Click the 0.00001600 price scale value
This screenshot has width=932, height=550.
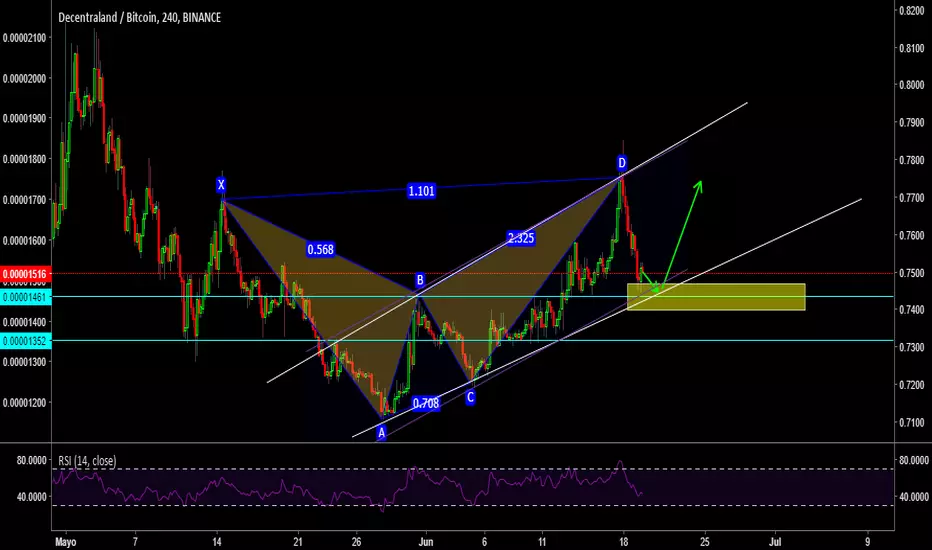point(24,241)
